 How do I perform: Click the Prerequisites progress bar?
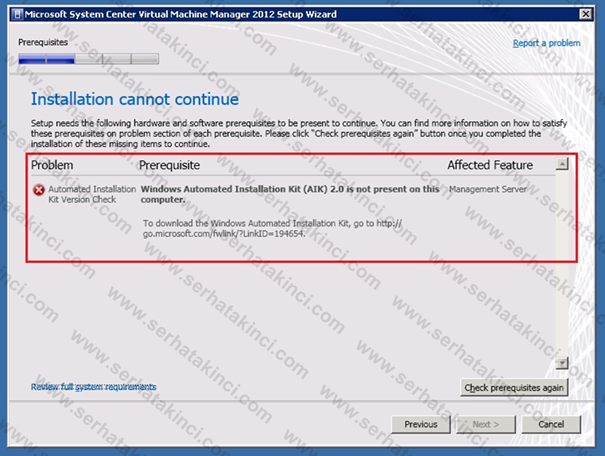click(x=88, y=59)
